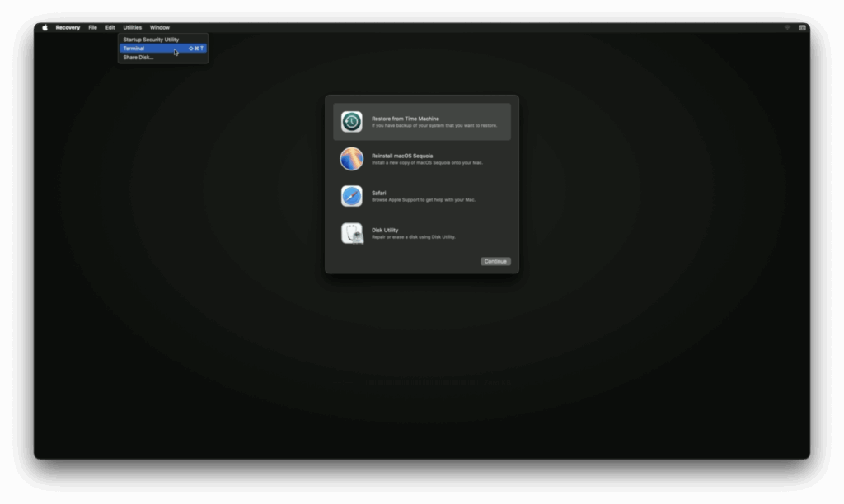Open the Recovery menu
The width and height of the screenshot is (844, 504).
[x=68, y=27]
